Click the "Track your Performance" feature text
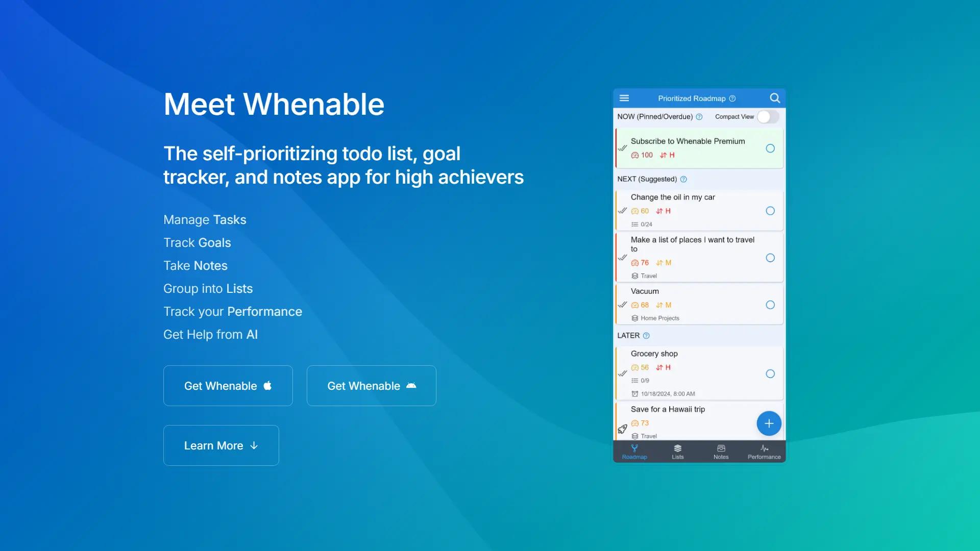This screenshot has width=980, height=551. (233, 311)
